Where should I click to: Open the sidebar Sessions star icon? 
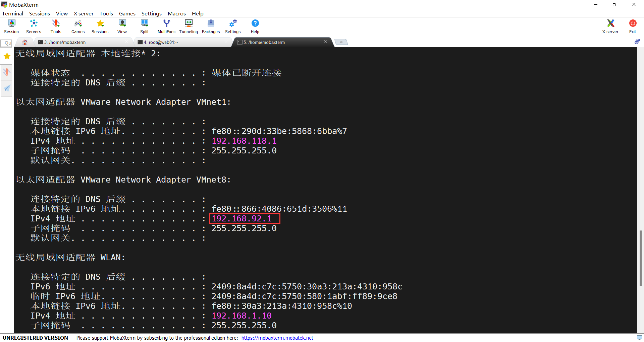coord(7,56)
